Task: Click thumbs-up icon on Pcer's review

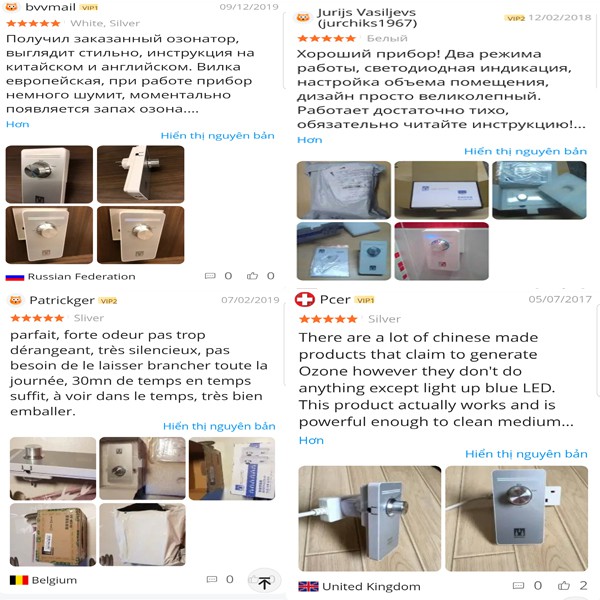Action: tap(564, 585)
